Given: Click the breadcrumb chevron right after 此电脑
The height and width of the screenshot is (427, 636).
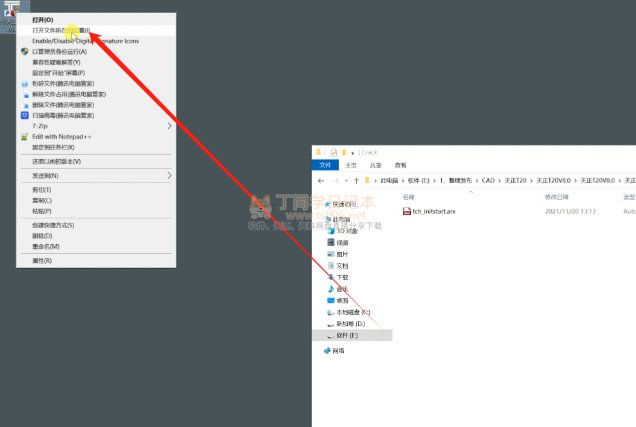Looking at the screenshot, I should tap(403, 181).
